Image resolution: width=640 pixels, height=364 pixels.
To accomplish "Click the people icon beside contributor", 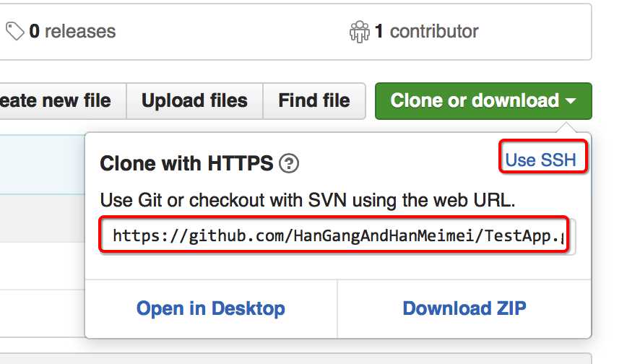I will point(359,31).
